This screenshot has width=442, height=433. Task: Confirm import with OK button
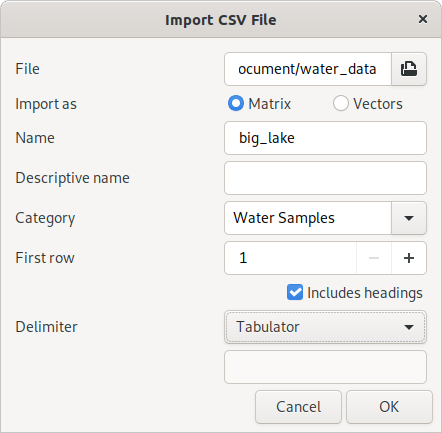389,407
